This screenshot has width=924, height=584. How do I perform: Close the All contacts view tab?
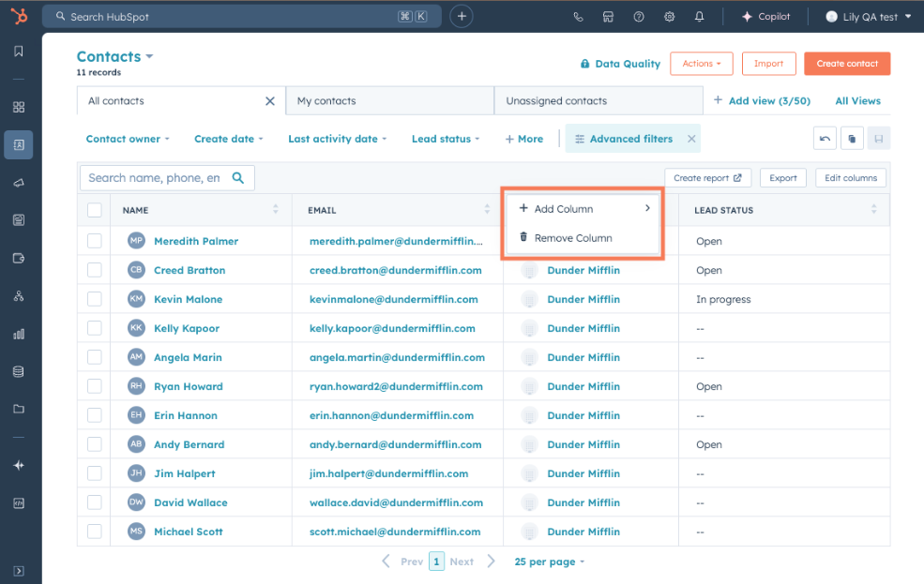coord(270,101)
